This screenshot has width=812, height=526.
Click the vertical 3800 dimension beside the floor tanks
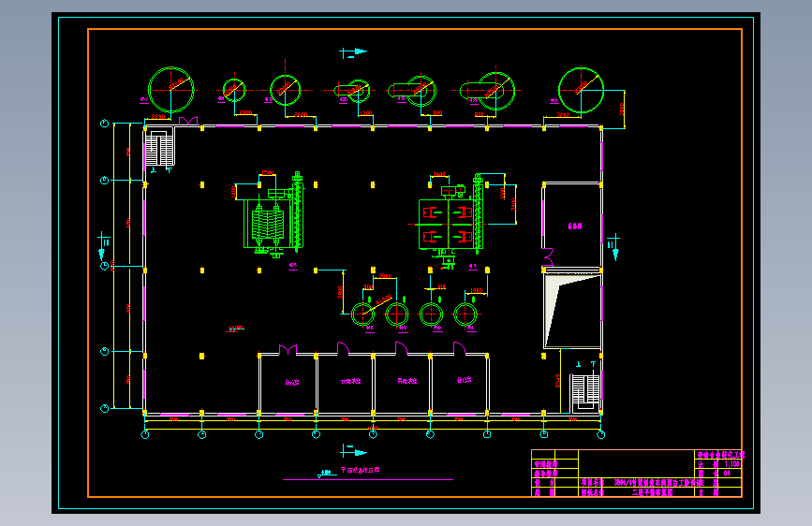pyautogui.click(x=340, y=293)
